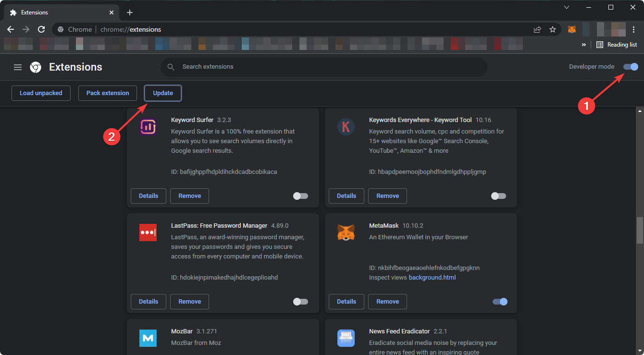644x355 pixels.
Task: Remove Keywords Everywhere extension
Action: pos(387,196)
